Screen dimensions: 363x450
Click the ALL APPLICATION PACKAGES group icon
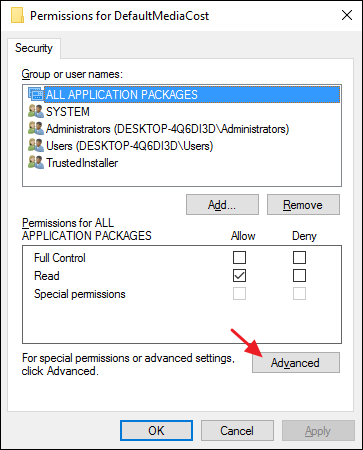tap(36, 94)
